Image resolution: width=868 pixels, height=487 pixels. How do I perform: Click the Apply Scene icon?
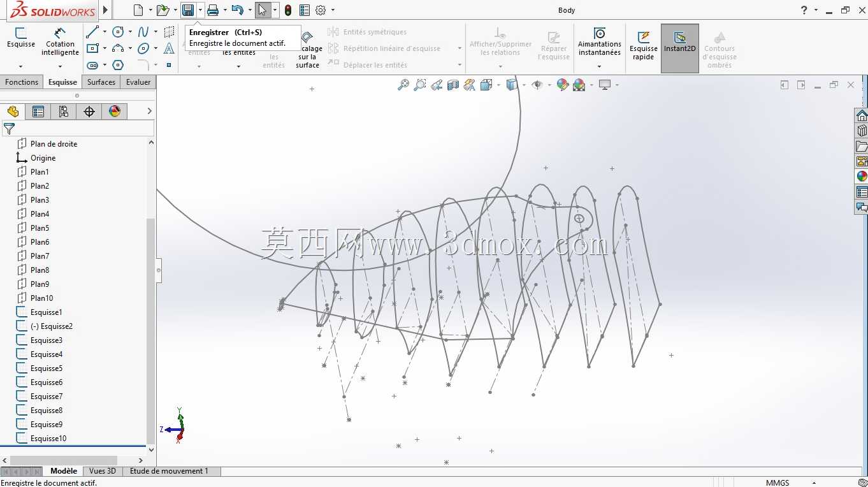579,85
